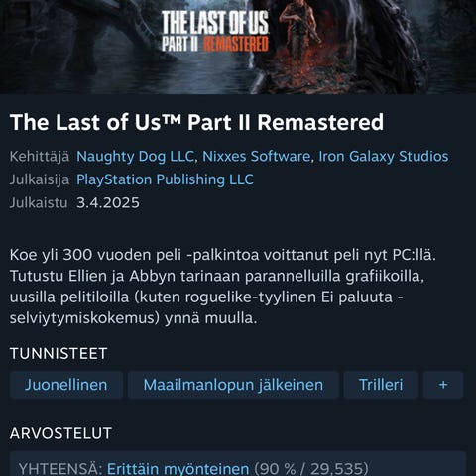
Task: Click the game title heading text
Action: [x=196, y=122]
